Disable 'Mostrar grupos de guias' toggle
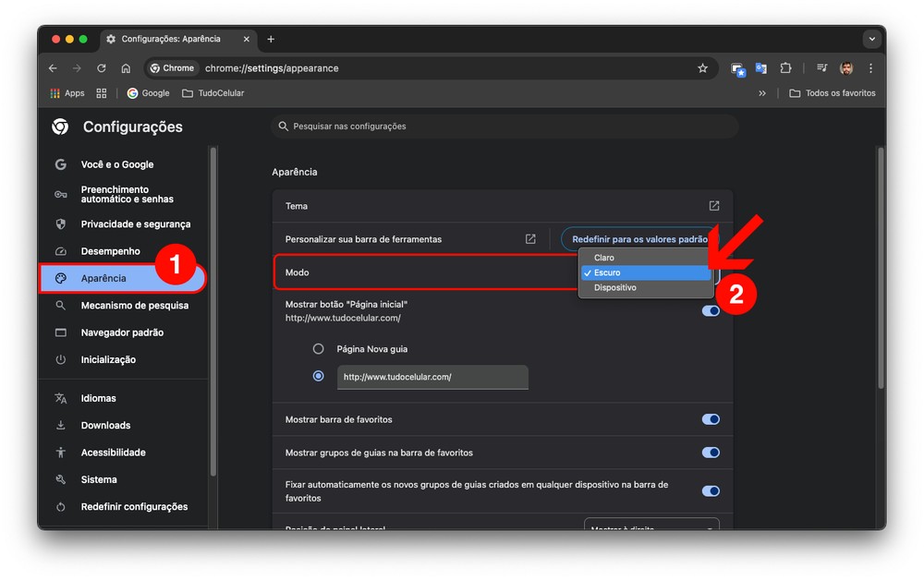Image resolution: width=924 pixels, height=580 pixels. pos(711,453)
